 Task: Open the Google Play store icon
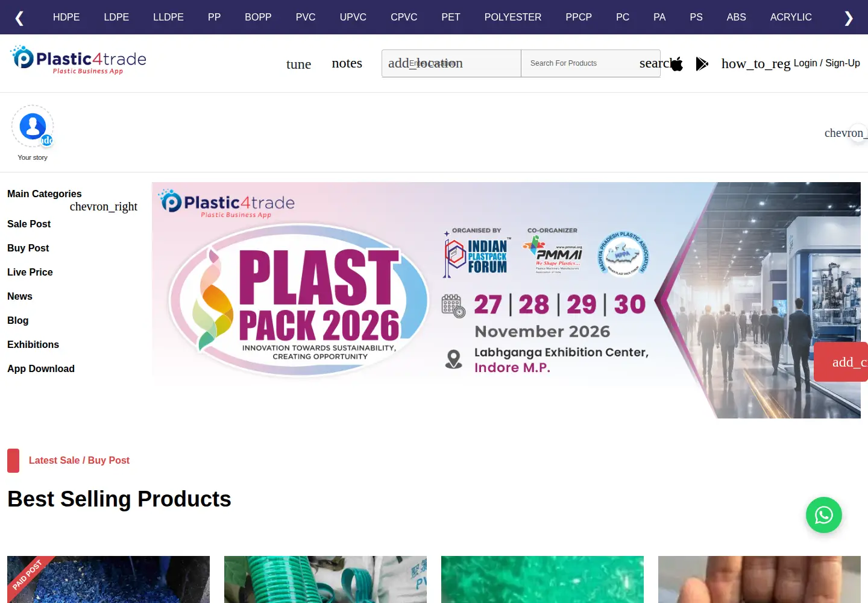pyautogui.click(x=702, y=64)
